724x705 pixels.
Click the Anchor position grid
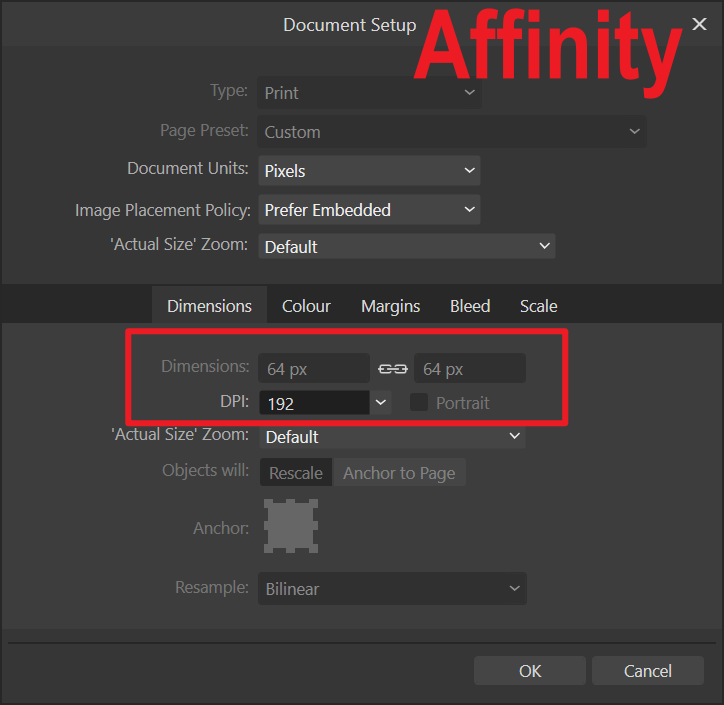coord(291,526)
